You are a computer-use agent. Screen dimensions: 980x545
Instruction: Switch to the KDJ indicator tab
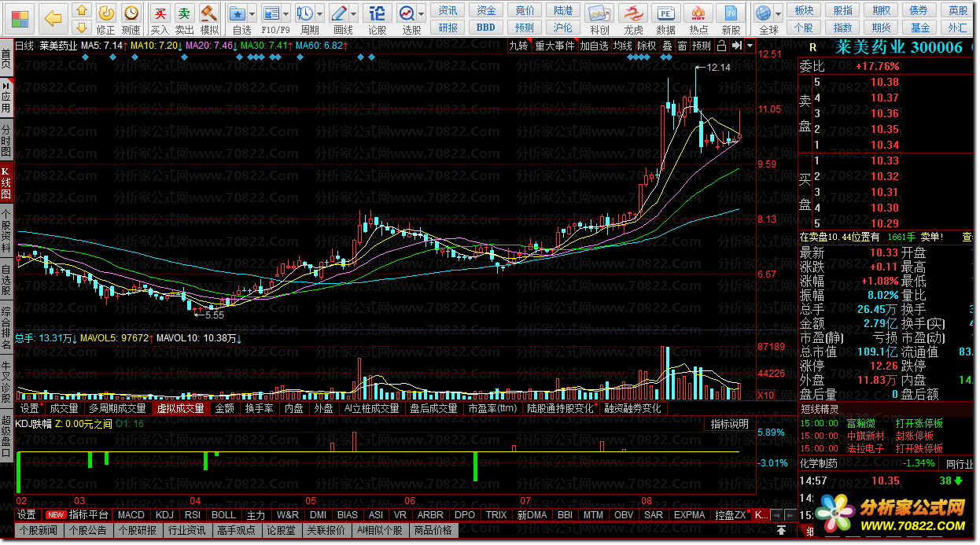(164, 514)
